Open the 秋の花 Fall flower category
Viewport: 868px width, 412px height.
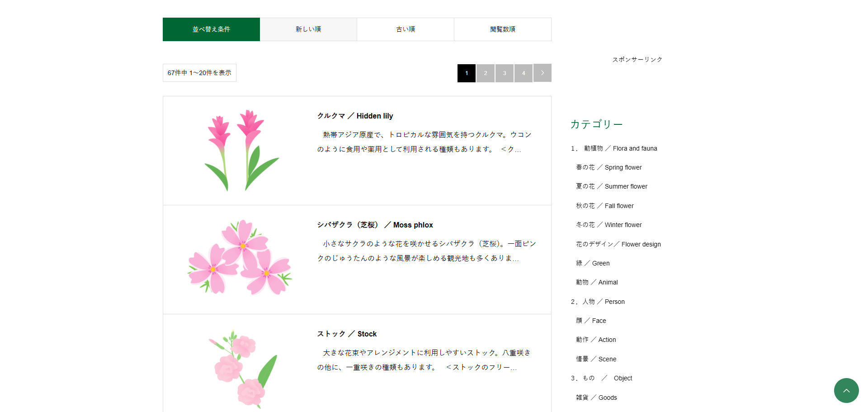click(x=604, y=206)
